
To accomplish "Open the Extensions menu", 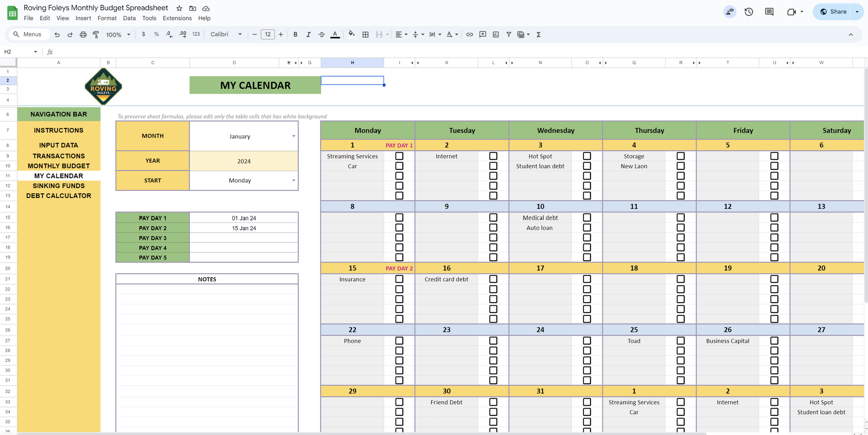I will (177, 18).
